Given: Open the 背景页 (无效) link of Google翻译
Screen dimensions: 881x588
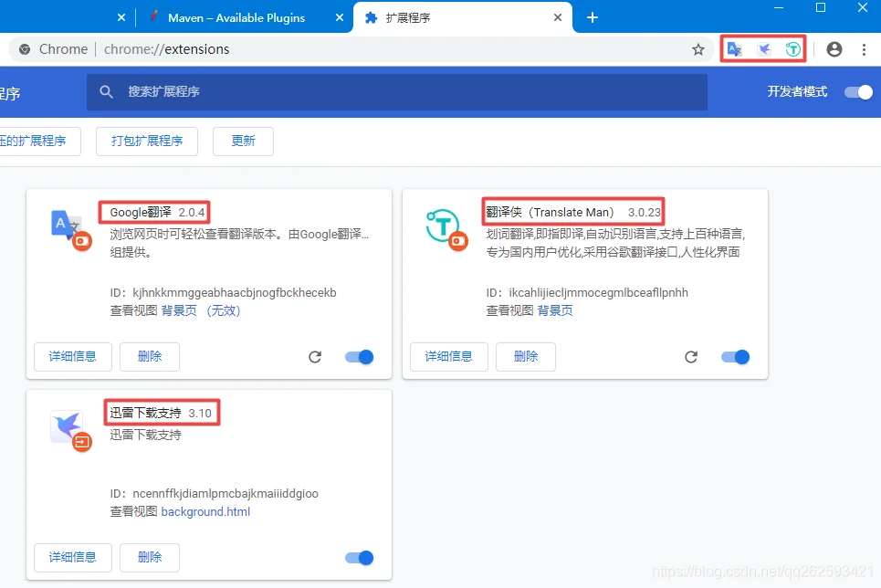Looking at the screenshot, I should pyautogui.click(x=201, y=310).
